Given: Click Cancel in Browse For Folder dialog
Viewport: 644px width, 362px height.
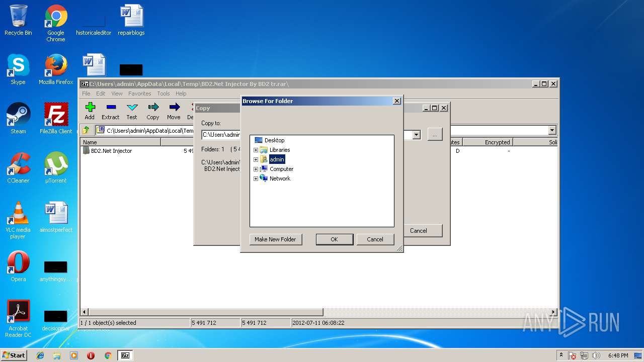Looking at the screenshot, I should 375,239.
